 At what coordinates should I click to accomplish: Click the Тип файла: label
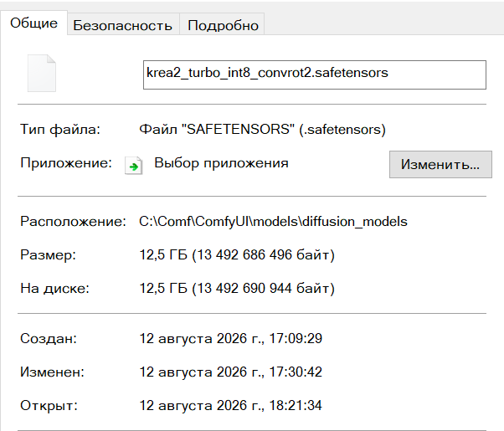(x=60, y=130)
